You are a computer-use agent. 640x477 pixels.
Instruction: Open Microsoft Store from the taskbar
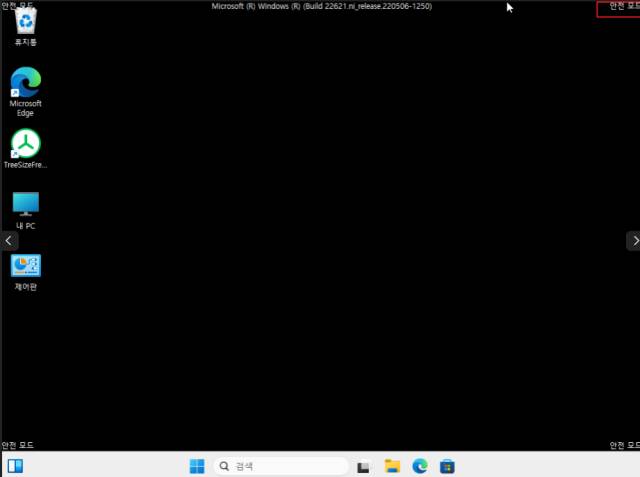[x=449, y=466]
